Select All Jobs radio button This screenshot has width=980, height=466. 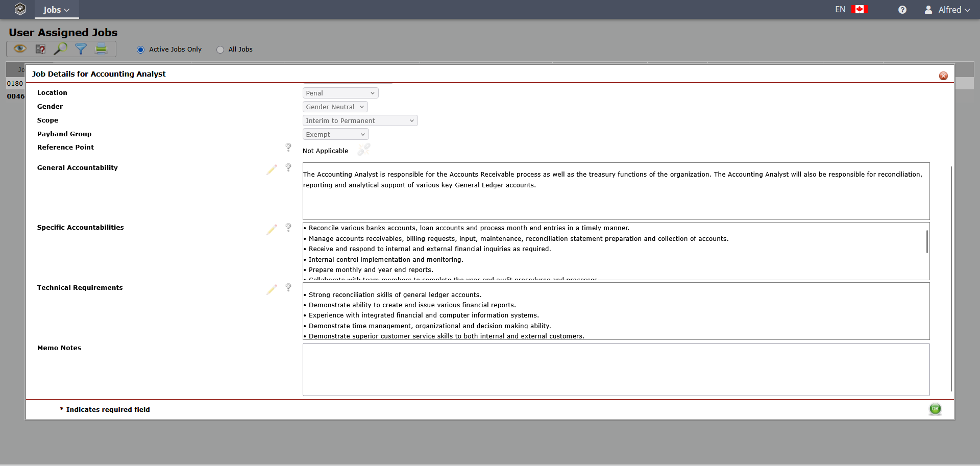tap(220, 50)
